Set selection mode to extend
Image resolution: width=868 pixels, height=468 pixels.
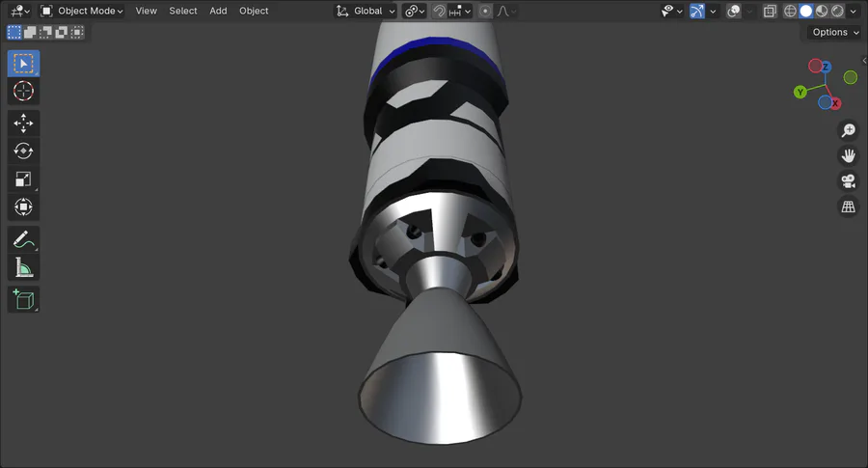[30, 32]
